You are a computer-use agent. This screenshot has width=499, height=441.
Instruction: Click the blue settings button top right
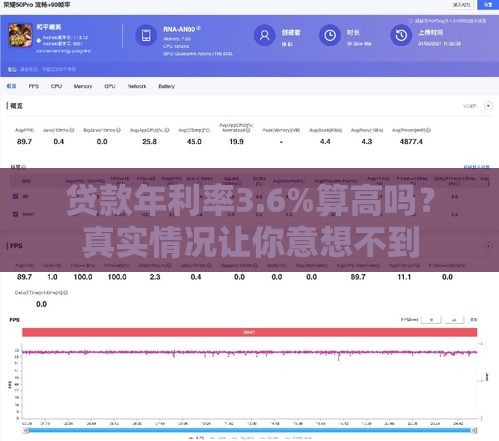coord(488,4)
